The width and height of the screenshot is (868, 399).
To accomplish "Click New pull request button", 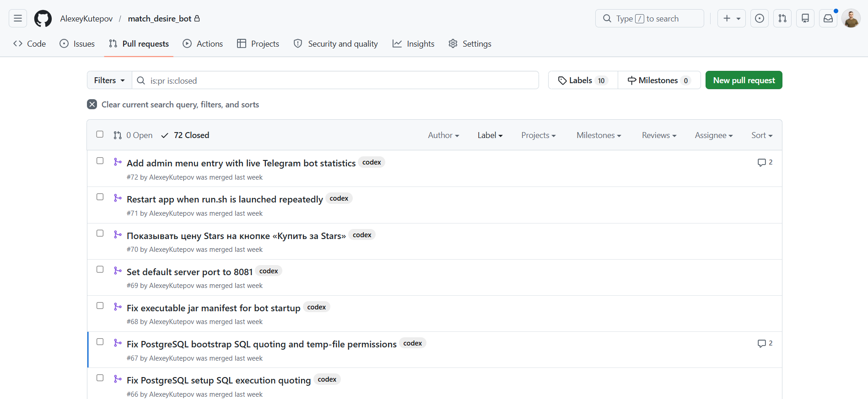I will (x=744, y=80).
